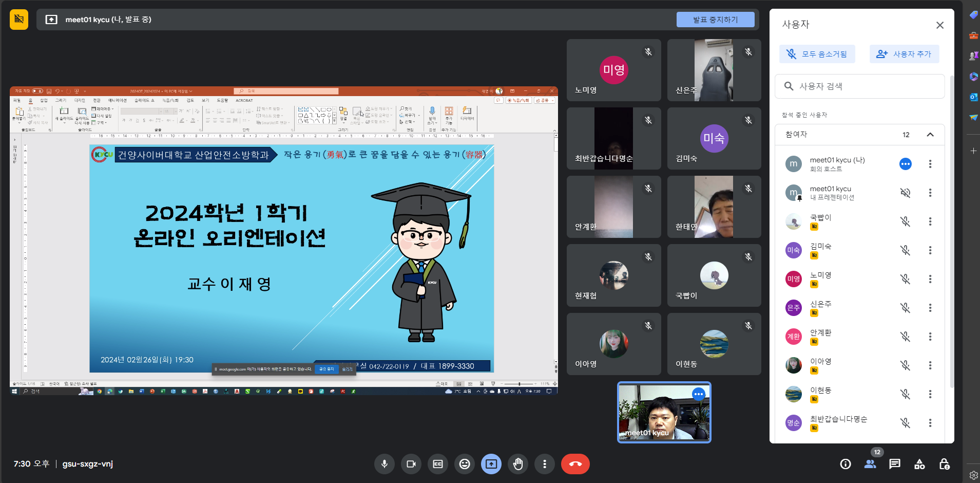The image size is (980, 483).
Task: Leave the call with red hangup button
Action: tap(575, 464)
